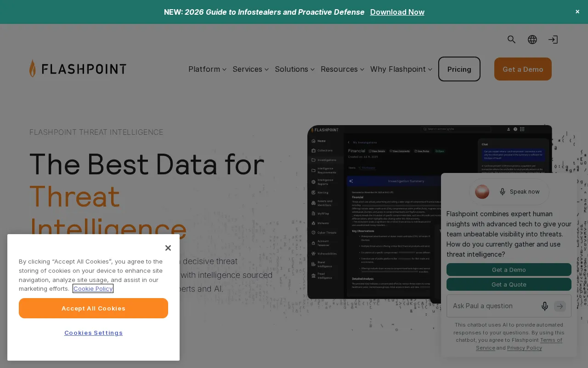Click the orange Get a Demo header button
The height and width of the screenshot is (368, 588).
pos(523,69)
